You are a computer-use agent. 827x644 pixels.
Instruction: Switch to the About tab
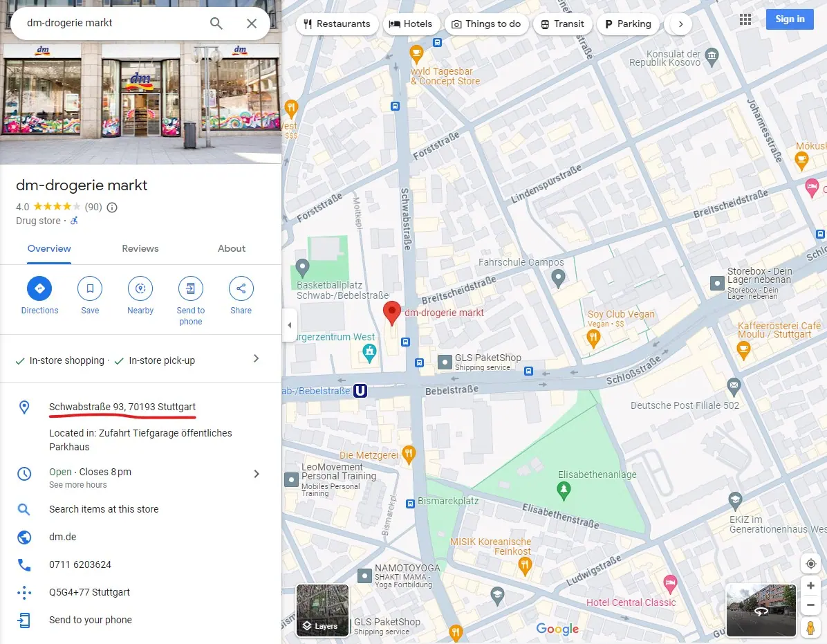232,248
